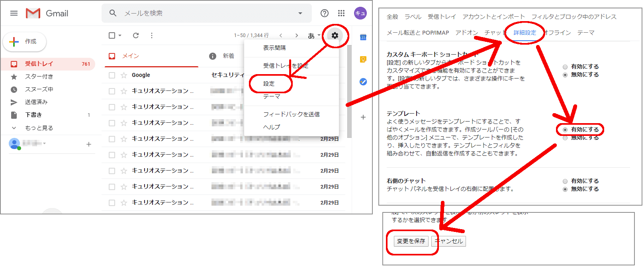Click the search magnifier icon
Image resolution: width=644 pixels, height=267 pixels.
[113, 13]
